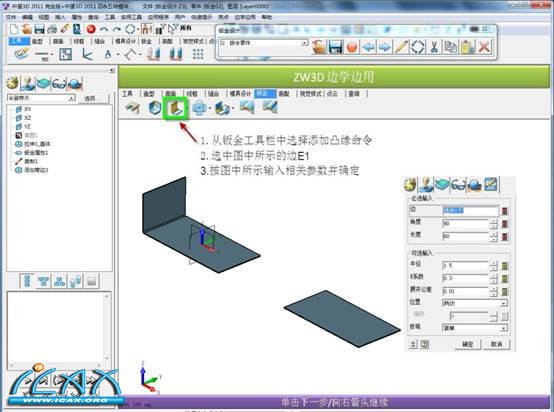Viewport: 554px width, 412px height.
Task: Click the 角度 field stepper arrows
Action: (493, 223)
